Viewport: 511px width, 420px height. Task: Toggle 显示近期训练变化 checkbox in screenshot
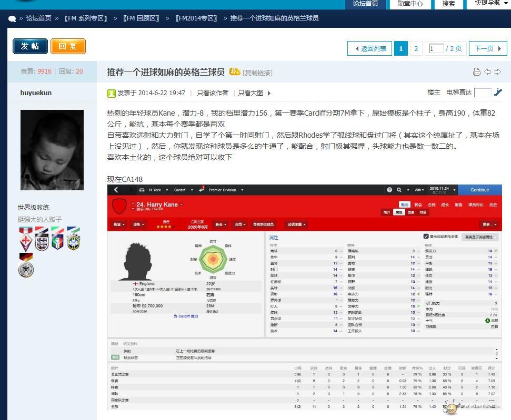point(426,237)
